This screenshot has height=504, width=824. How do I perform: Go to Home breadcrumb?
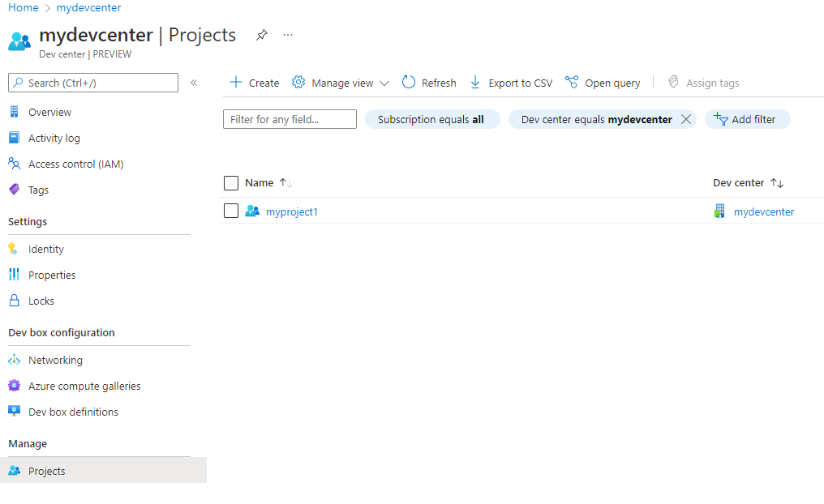pyautogui.click(x=24, y=7)
